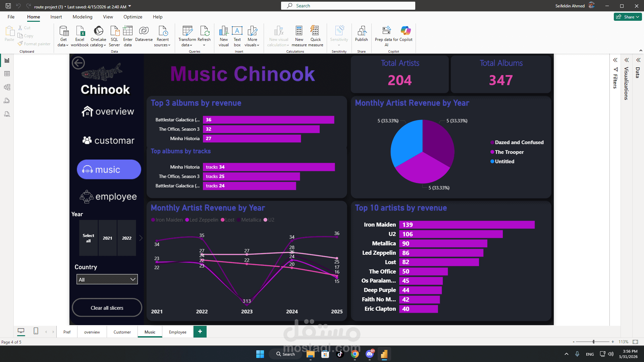Toggle Led Zeppelin series in line chart legend
This screenshot has width=644, height=362.
pyautogui.click(x=202, y=220)
